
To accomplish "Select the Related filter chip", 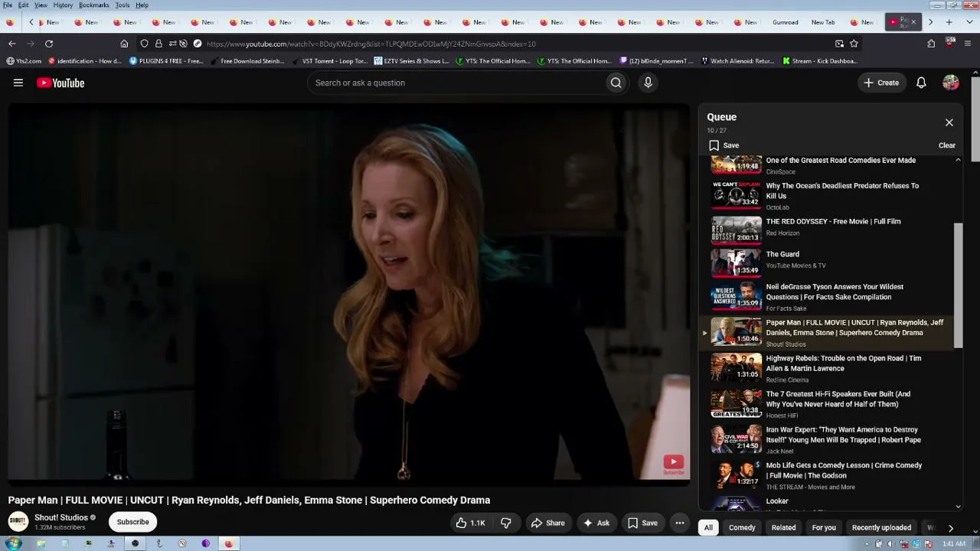I will click(x=783, y=527).
